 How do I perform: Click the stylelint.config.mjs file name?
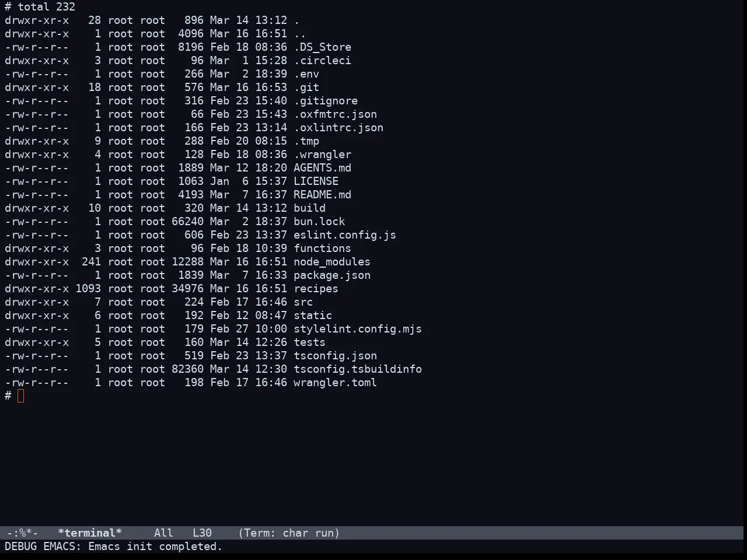click(358, 329)
